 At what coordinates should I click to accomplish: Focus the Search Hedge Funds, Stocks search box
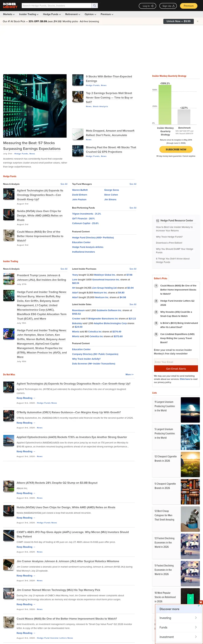click(56, 5)
